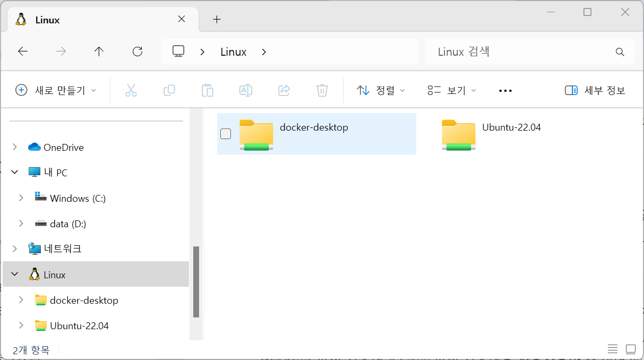Expand the 네트워크 tree node
The height and width of the screenshot is (360, 644).
coord(15,248)
